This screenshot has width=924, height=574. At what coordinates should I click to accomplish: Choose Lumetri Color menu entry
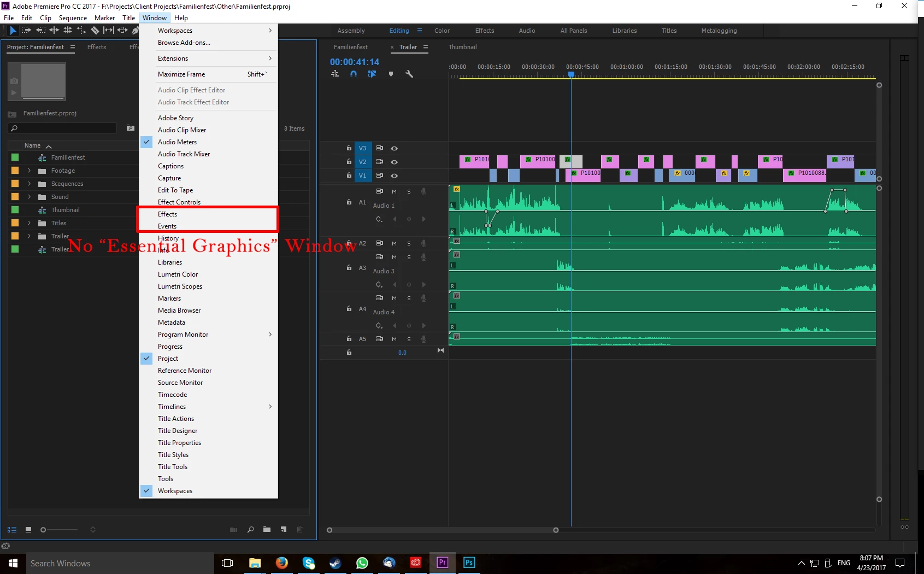click(x=209, y=274)
